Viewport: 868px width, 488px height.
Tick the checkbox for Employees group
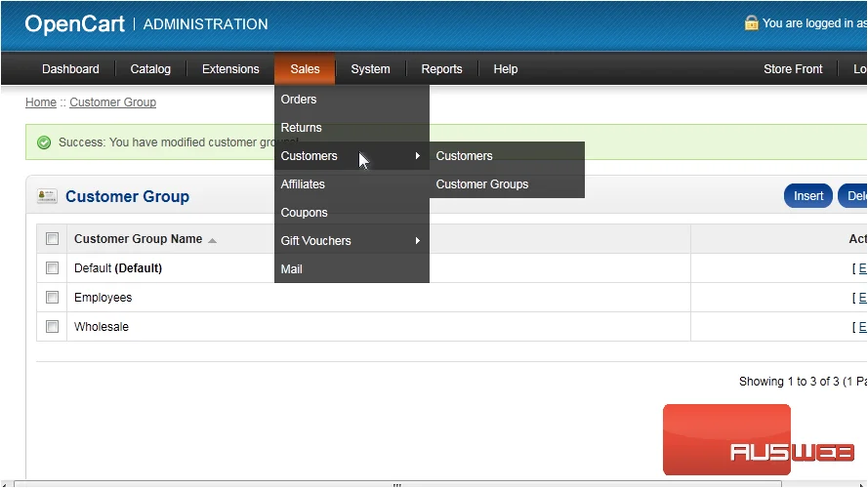click(52, 297)
